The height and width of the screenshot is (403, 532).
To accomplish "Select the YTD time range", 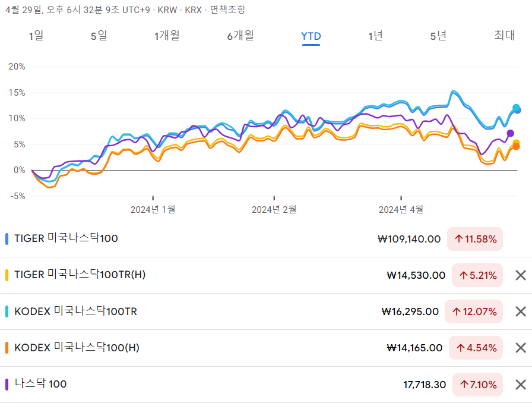I will pos(311,36).
